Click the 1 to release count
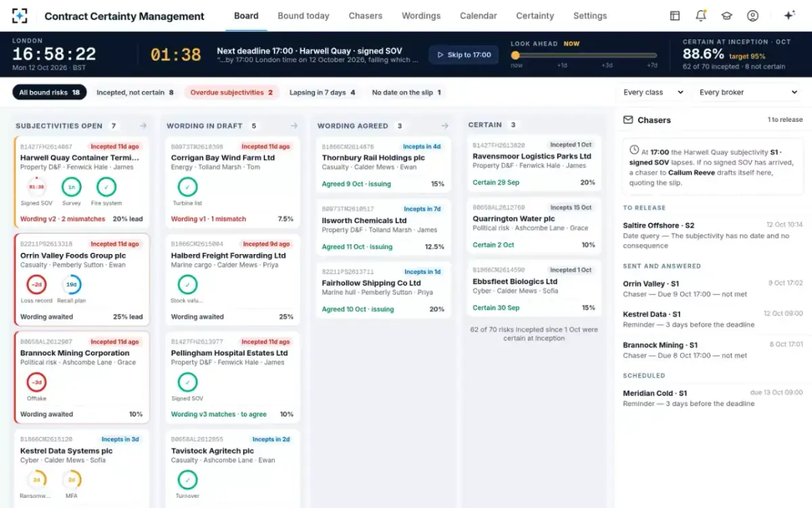Image resolution: width=812 pixels, height=508 pixels. point(785,120)
